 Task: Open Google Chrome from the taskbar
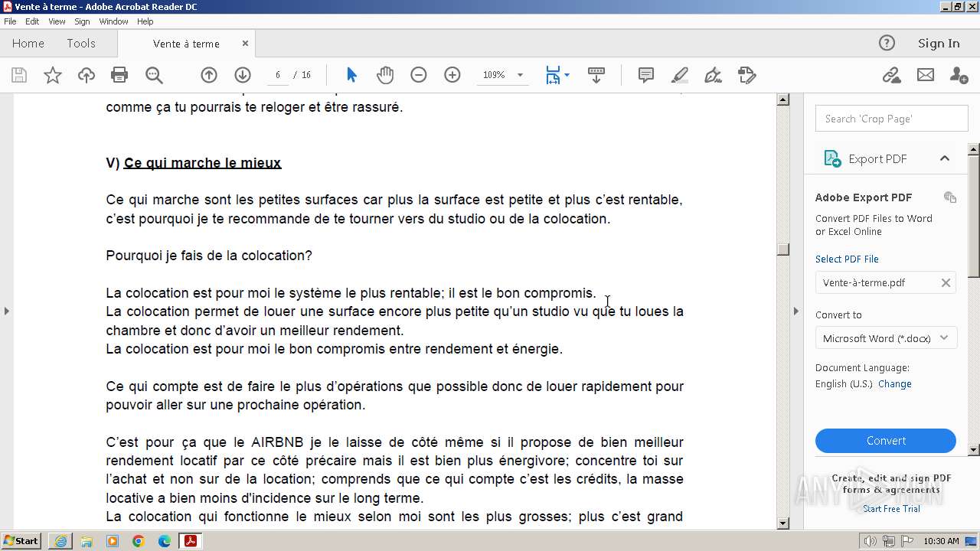[138, 541]
